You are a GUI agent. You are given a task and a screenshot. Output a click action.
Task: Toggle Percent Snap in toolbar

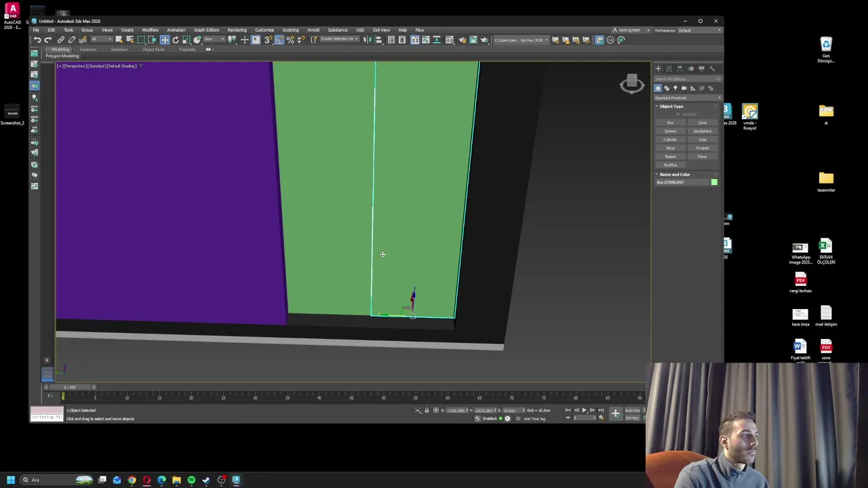[290, 39]
